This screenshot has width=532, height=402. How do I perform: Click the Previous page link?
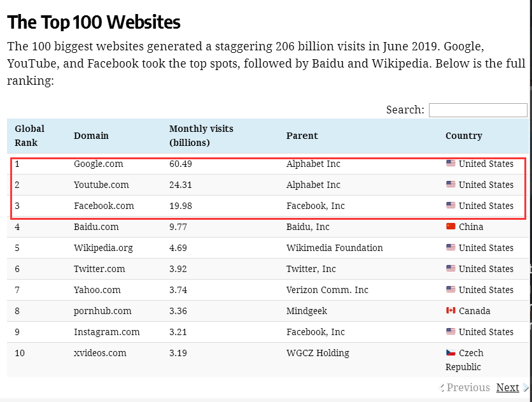[x=468, y=387]
